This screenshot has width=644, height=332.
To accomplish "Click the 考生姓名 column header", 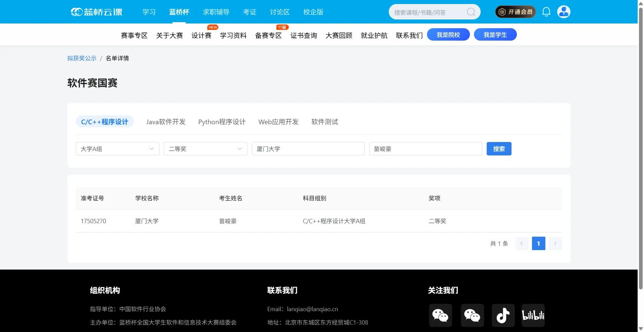I will click(x=231, y=198).
